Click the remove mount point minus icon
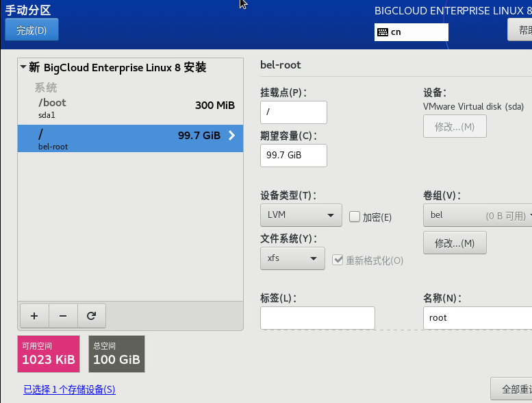The width and height of the screenshot is (532, 403). pos(63,316)
